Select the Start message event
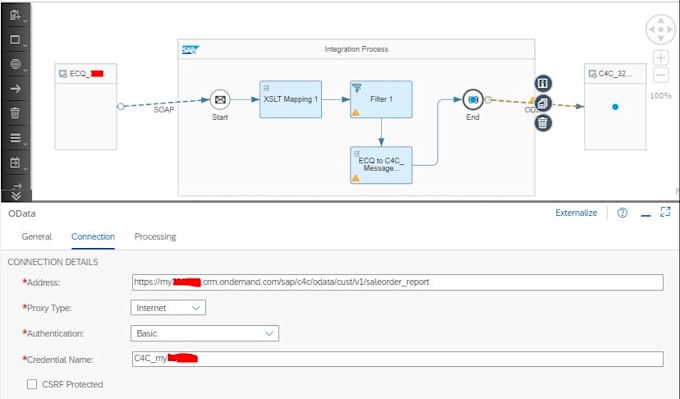The width and height of the screenshot is (680, 399). (220, 100)
